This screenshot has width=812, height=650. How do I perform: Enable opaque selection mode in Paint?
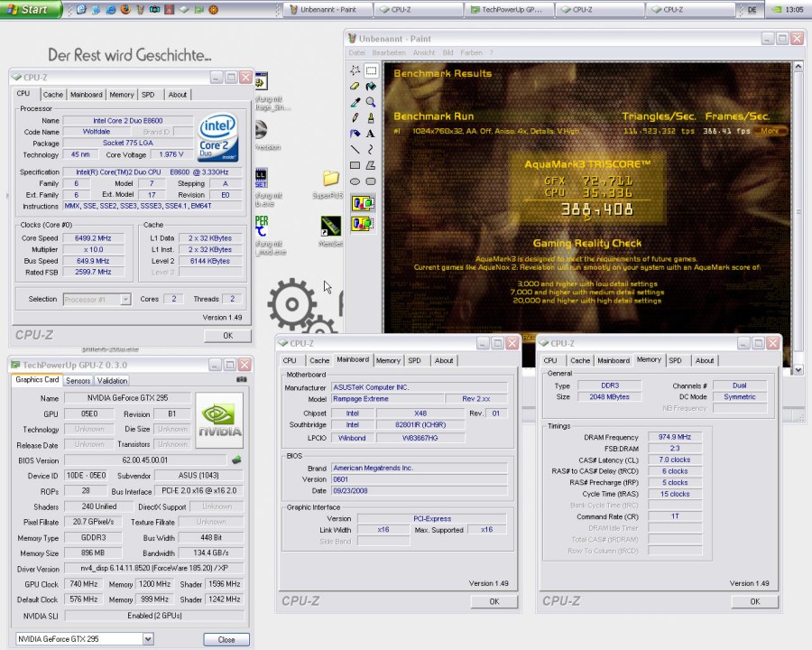pos(363,203)
